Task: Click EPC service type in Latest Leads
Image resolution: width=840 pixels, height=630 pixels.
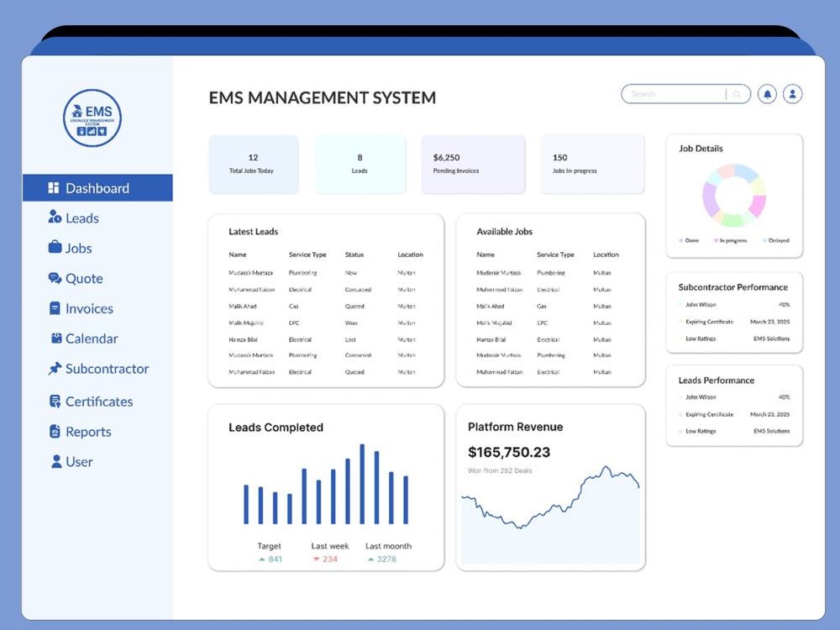Action: [294, 323]
